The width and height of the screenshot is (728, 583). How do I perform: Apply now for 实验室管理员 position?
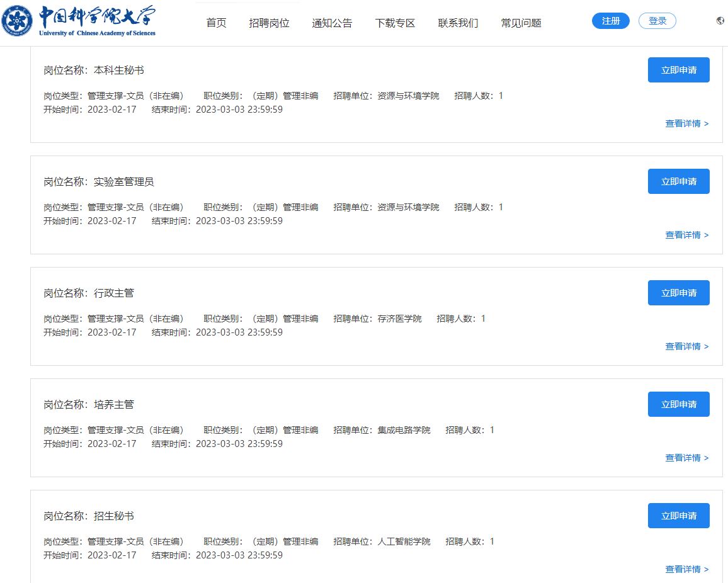point(679,181)
